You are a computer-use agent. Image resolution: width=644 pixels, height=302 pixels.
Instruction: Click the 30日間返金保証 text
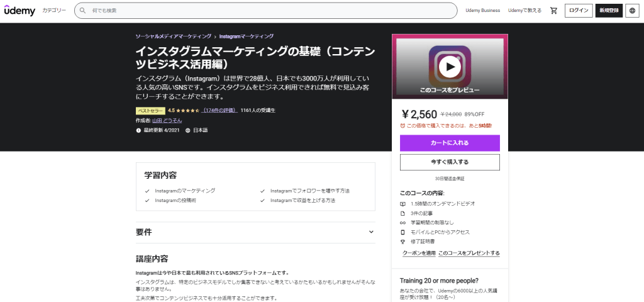[x=450, y=179]
